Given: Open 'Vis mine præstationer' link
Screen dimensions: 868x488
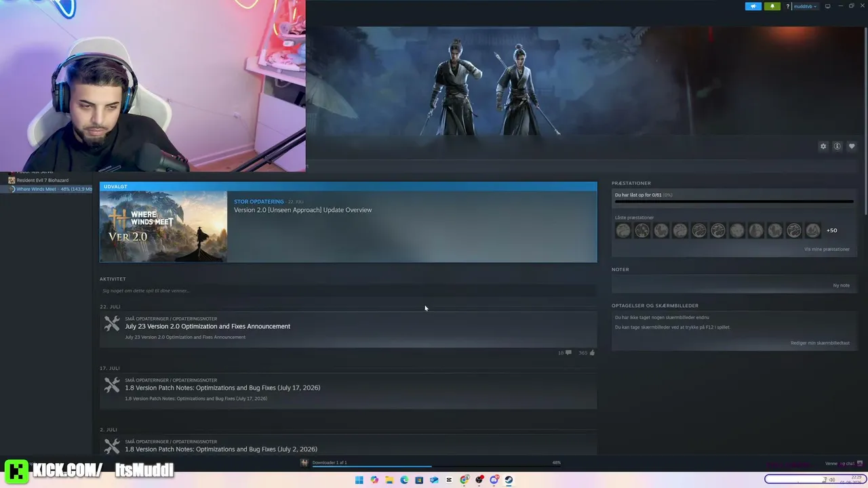Looking at the screenshot, I should 827,249.
